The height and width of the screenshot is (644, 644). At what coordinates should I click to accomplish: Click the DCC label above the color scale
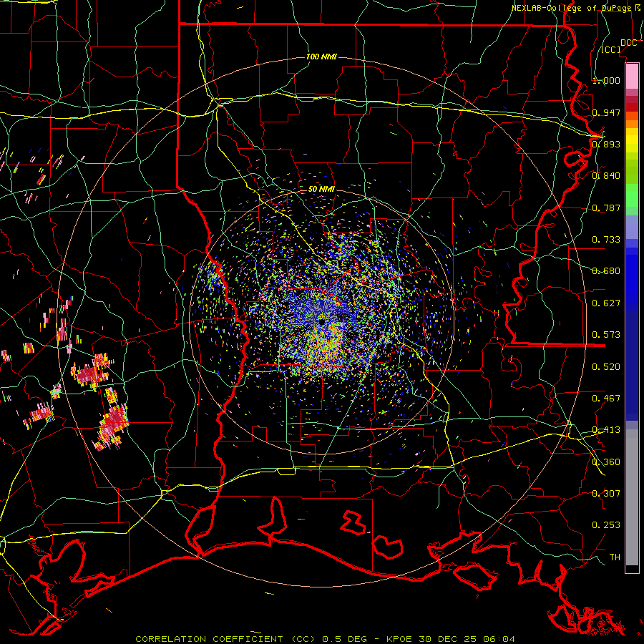click(629, 43)
